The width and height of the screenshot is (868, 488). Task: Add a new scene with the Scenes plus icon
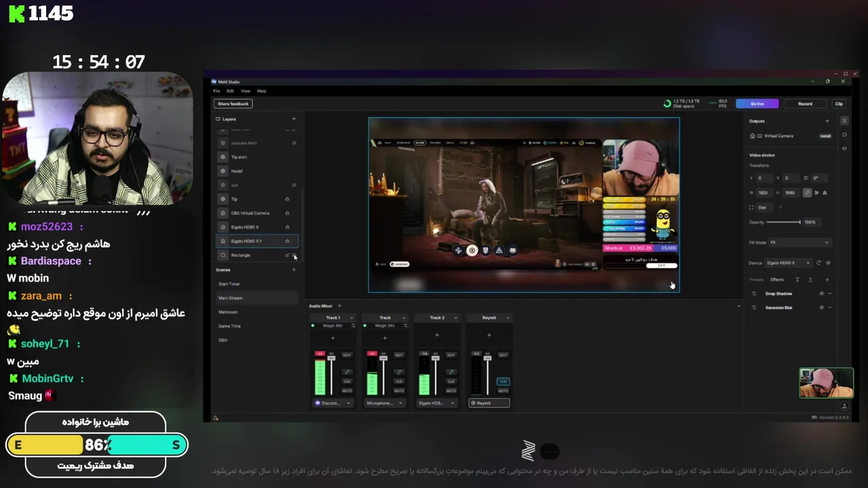coord(294,270)
